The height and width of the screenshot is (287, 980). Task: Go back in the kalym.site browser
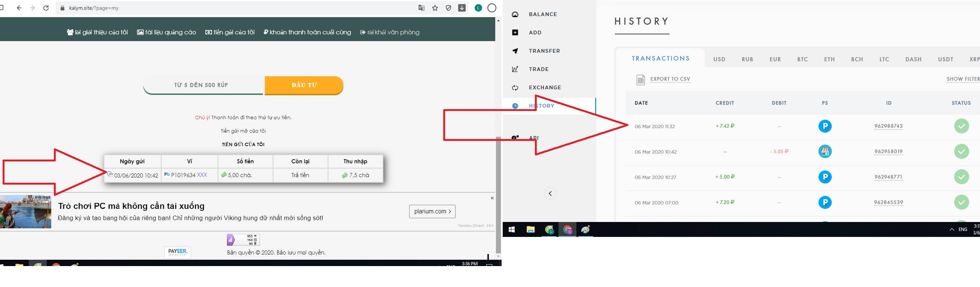(19, 8)
